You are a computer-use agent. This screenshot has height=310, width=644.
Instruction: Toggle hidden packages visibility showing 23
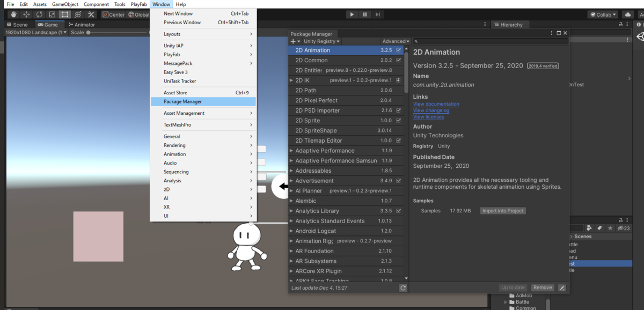pyautogui.click(x=624, y=228)
